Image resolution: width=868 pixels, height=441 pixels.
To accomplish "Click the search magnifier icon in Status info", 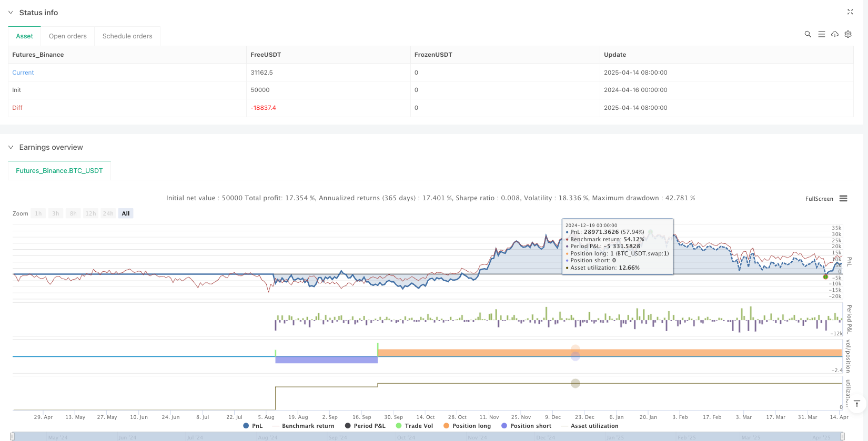I will 808,34.
